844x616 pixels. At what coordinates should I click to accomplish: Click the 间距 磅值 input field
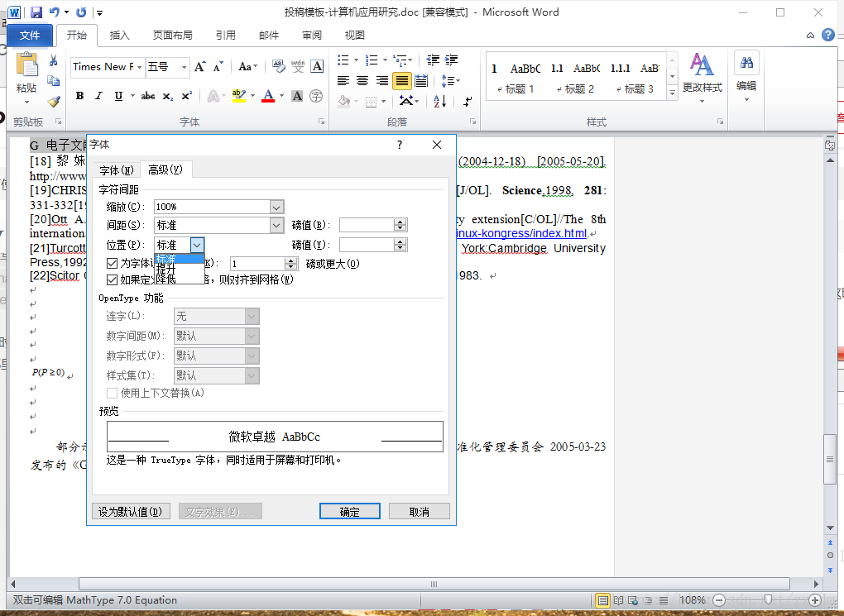(366, 225)
